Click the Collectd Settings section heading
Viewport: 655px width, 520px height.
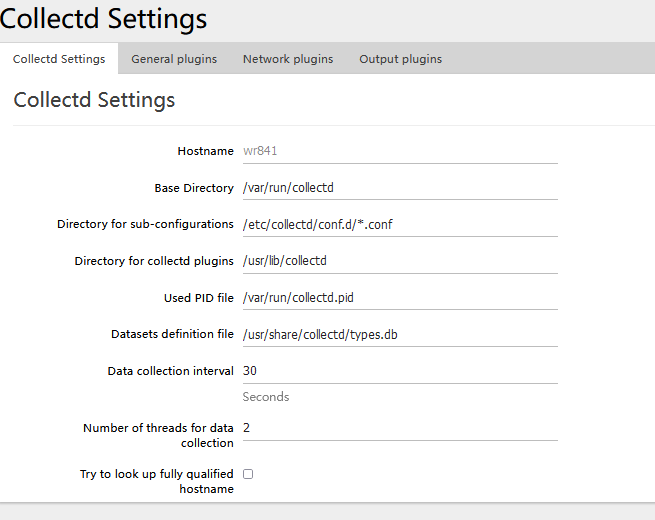pyautogui.click(x=94, y=100)
